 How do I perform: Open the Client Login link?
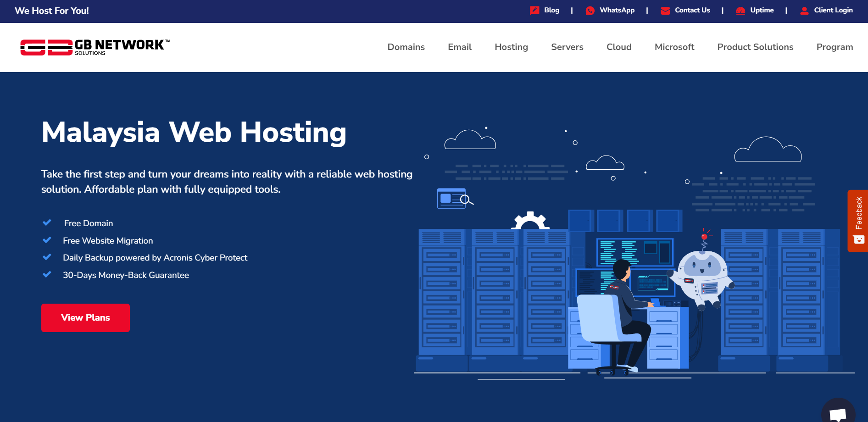click(833, 10)
